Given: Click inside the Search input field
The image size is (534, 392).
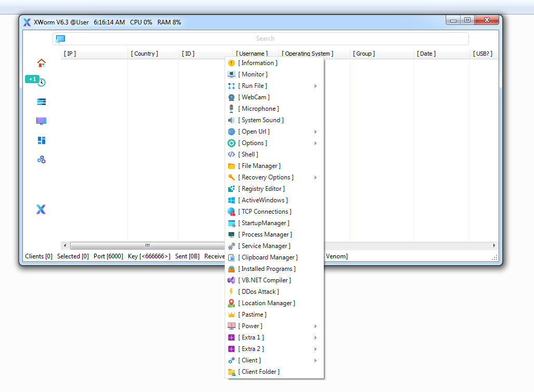Looking at the screenshot, I should (x=265, y=38).
